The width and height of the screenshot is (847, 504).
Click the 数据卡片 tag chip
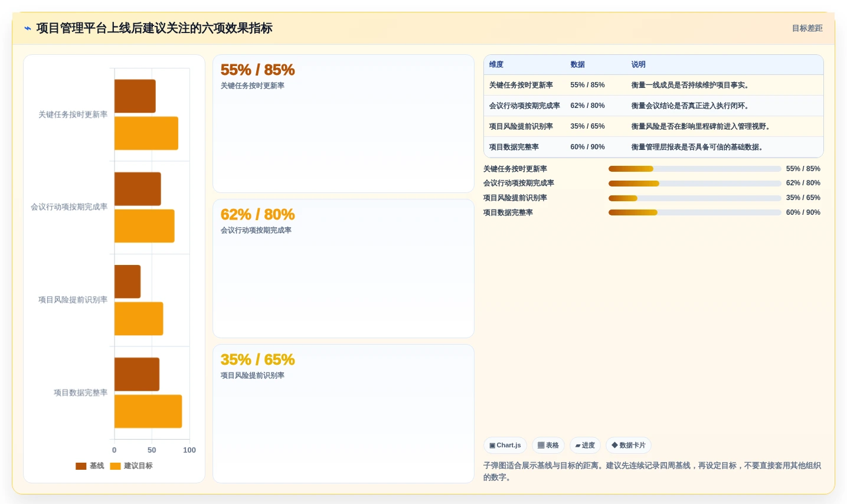pos(629,446)
